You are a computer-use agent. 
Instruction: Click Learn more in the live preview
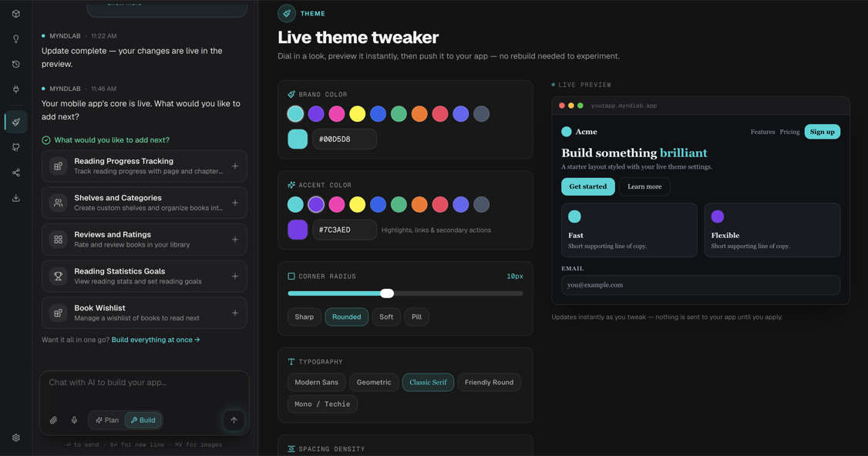[644, 186]
